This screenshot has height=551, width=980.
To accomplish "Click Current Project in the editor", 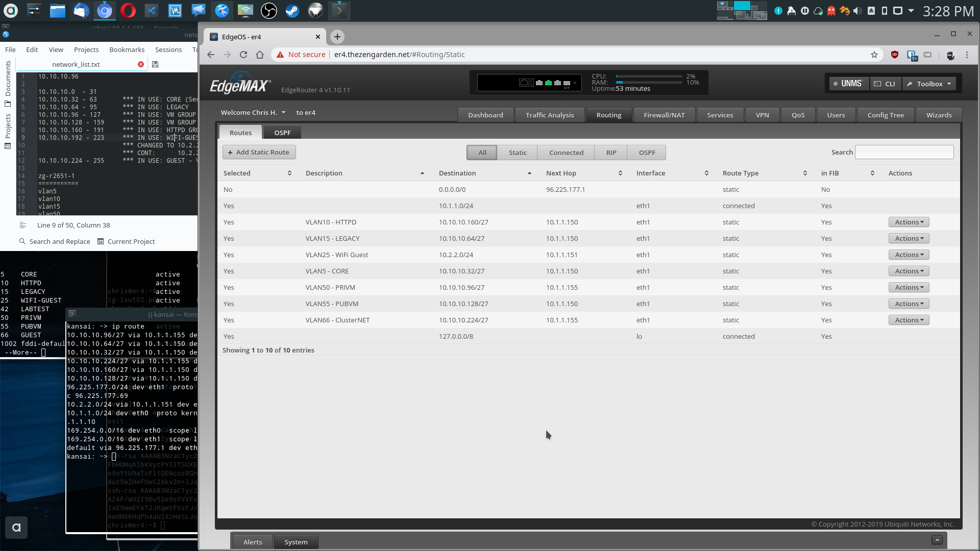I will pyautogui.click(x=126, y=241).
